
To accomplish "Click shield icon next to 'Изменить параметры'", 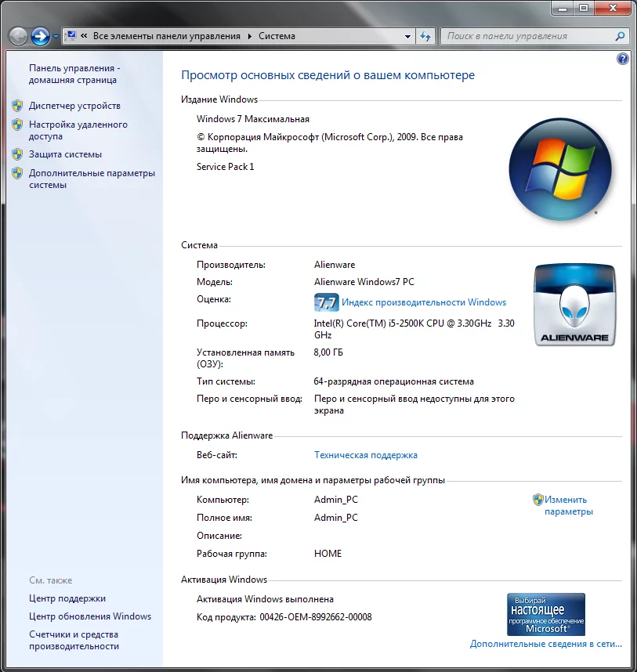I will click(x=538, y=500).
